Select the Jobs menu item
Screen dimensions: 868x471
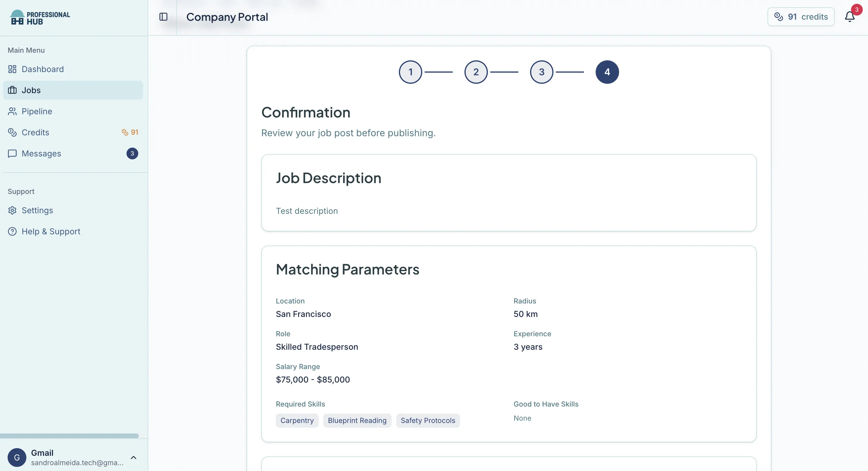click(x=31, y=90)
